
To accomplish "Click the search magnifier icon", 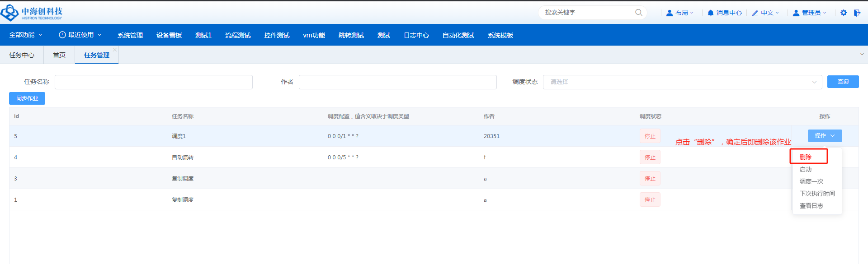I will point(638,13).
